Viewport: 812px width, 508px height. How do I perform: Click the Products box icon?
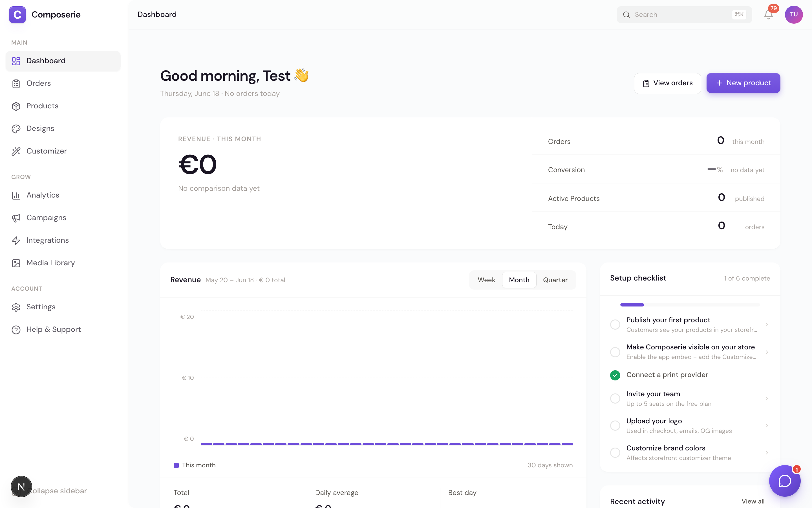point(16,106)
